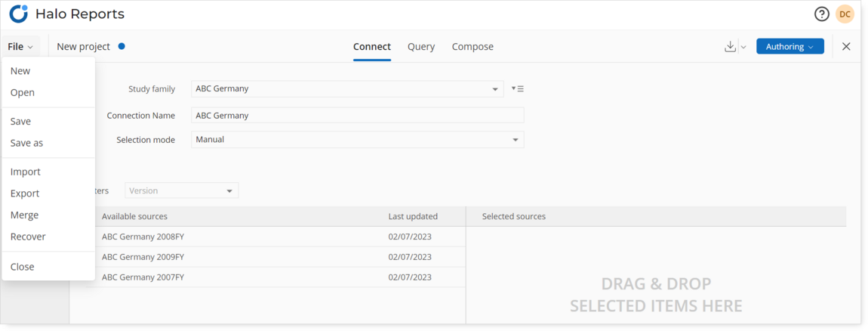Open the Version filter dropdown
868x331 pixels.
coord(182,190)
